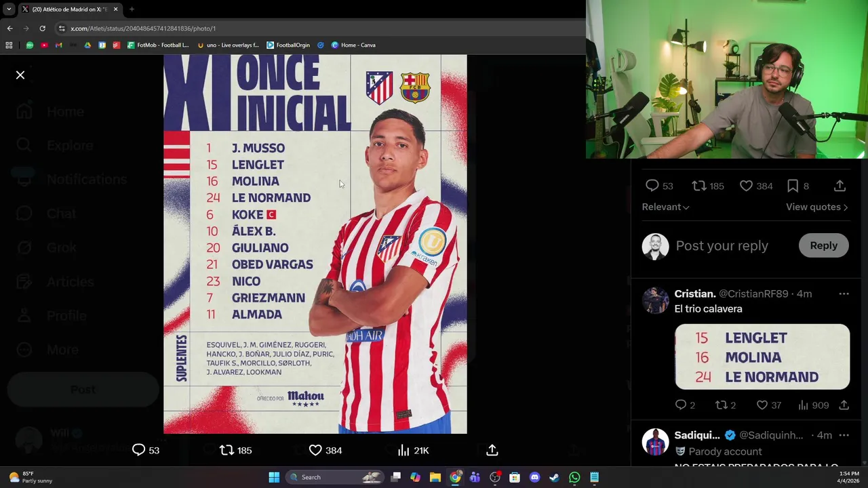Screen dimensions: 868x488
Task: Bookmark the post in the right panel
Action: tap(793, 186)
